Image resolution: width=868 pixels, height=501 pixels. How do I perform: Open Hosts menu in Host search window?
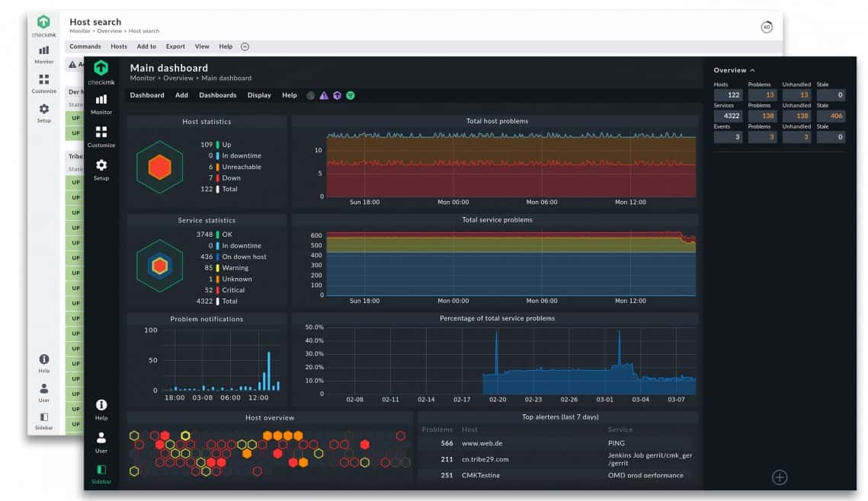118,46
